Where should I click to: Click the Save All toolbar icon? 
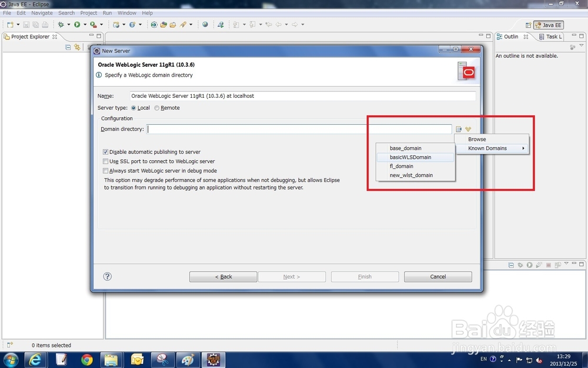[36, 24]
